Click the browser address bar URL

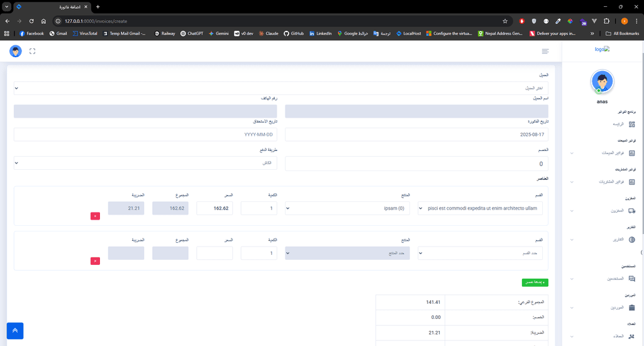(96, 21)
